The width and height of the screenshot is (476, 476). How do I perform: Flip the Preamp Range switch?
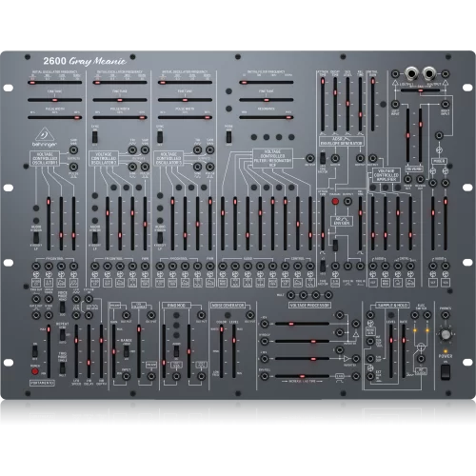[127, 351]
